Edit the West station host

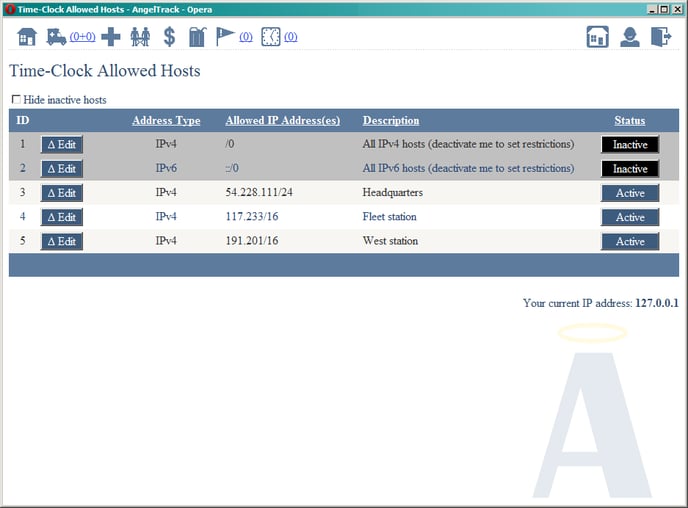62,241
